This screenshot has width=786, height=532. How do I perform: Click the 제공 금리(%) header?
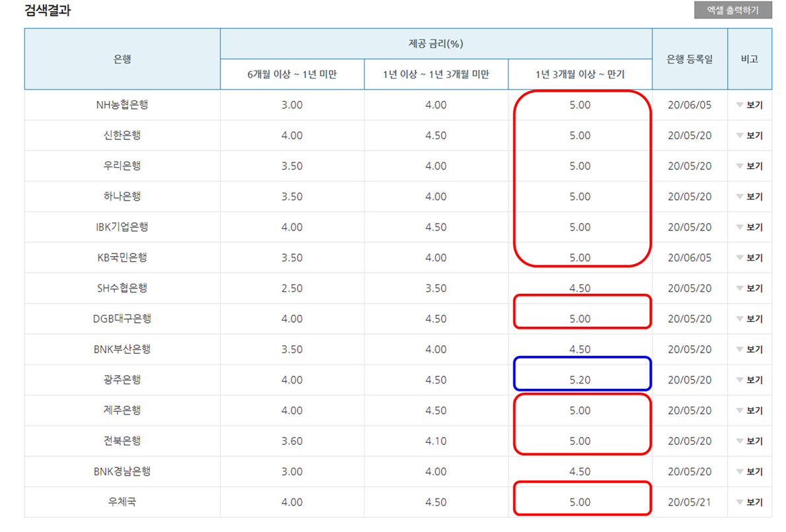(436, 44)
